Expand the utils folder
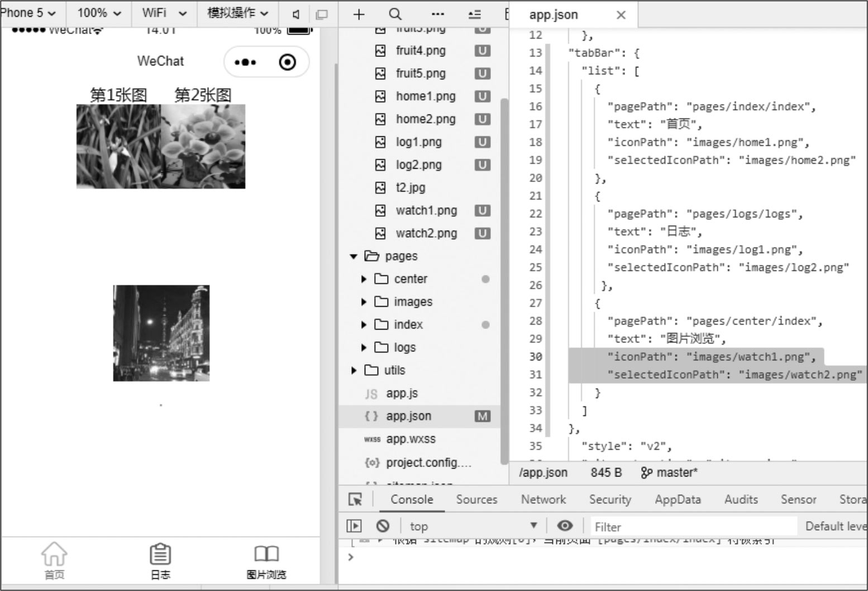Screen dimensions: 868x591 pyautogui.click(x=353, y=371)
